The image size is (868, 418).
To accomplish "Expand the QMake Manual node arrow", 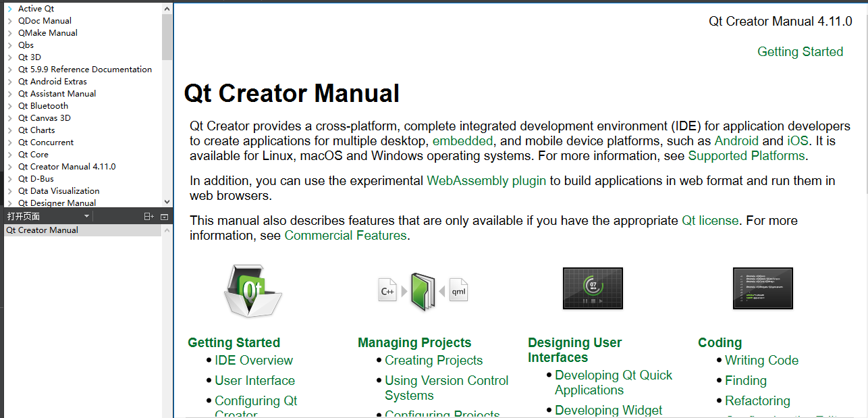I will [10, 33].
